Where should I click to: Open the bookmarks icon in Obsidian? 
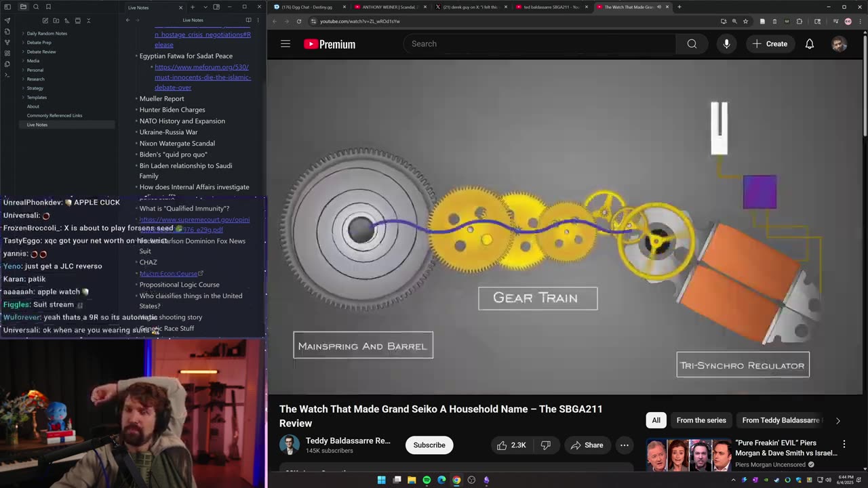pos(48,7)
